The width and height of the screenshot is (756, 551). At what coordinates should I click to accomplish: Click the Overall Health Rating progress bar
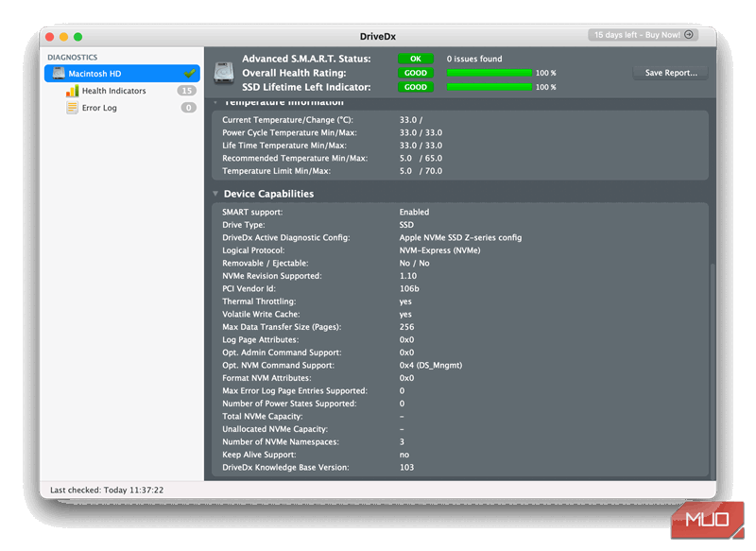pos(490,73)
